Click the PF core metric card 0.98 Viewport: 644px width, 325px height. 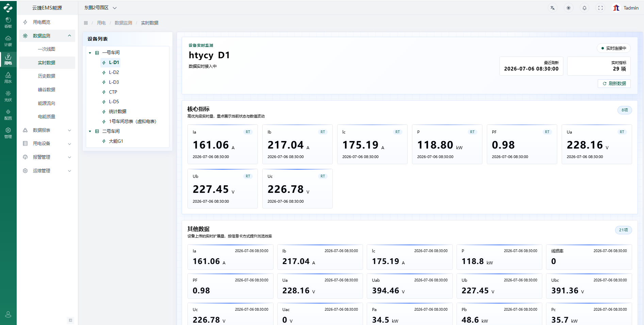[522, 144]
